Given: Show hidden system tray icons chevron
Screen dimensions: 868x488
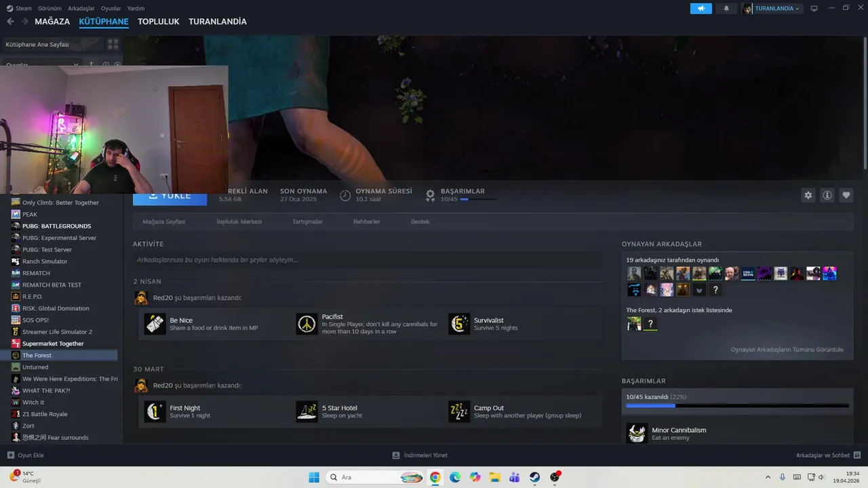Looking at the screenshot, I should [x=768, y=477].
